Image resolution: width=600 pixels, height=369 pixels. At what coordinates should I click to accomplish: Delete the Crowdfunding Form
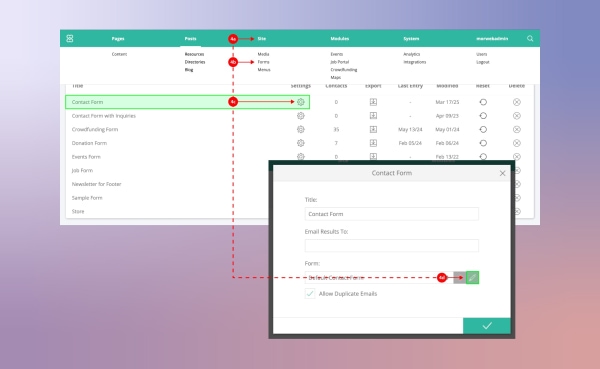pyautogui.click(x=517, y=129)
